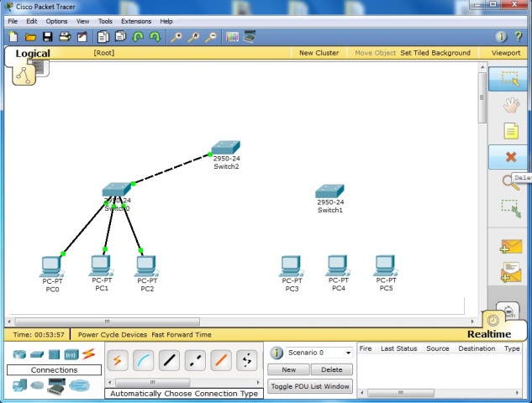Pick the Place Note tool

(x=510, y=131)
